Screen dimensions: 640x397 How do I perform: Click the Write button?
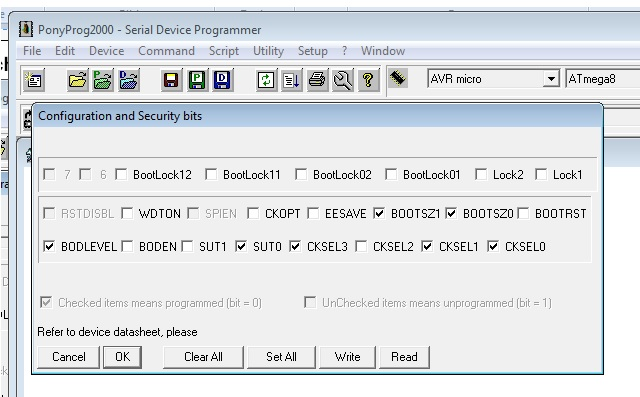click(x=347, y=357)
